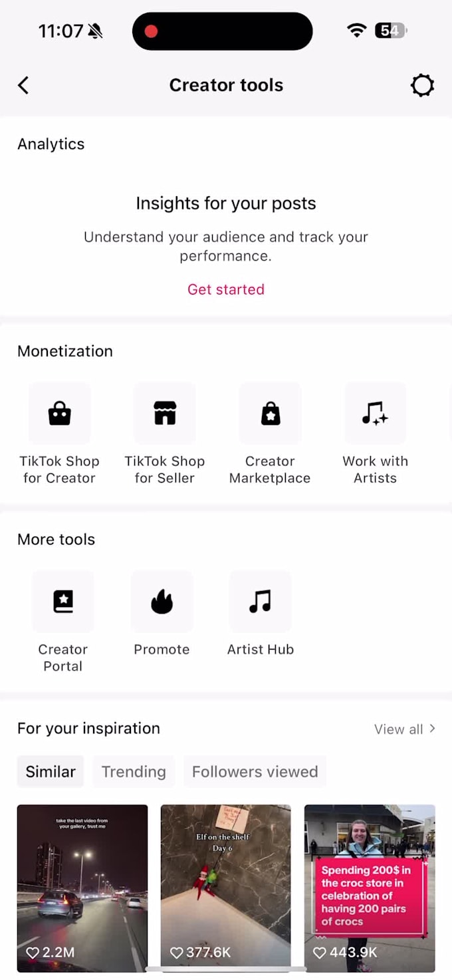Screen dimensions: 452x980
Task: Open Creator tools settings via the gear icon
Action: click(422, 85)
